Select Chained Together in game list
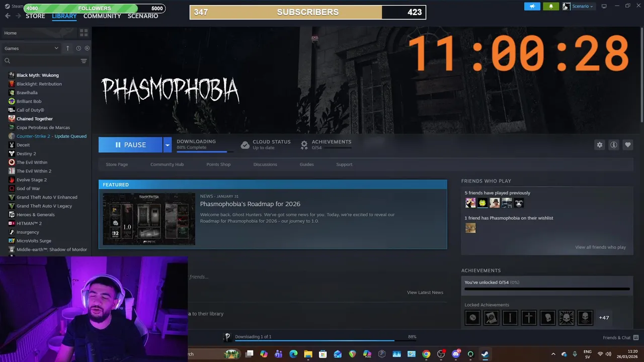Viewport: 644px width, 362px height. click(34, 119)
